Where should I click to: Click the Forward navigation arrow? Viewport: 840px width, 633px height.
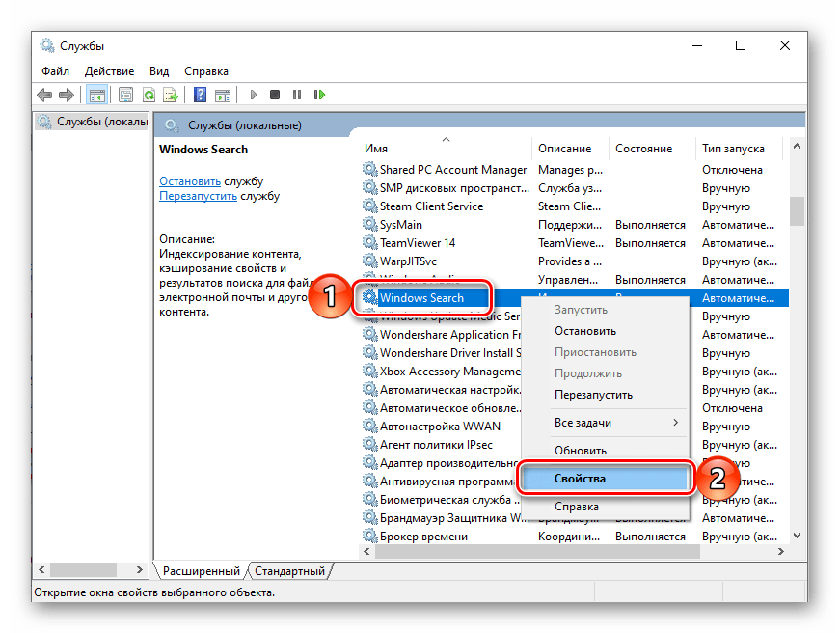click(x=65, y=95)
